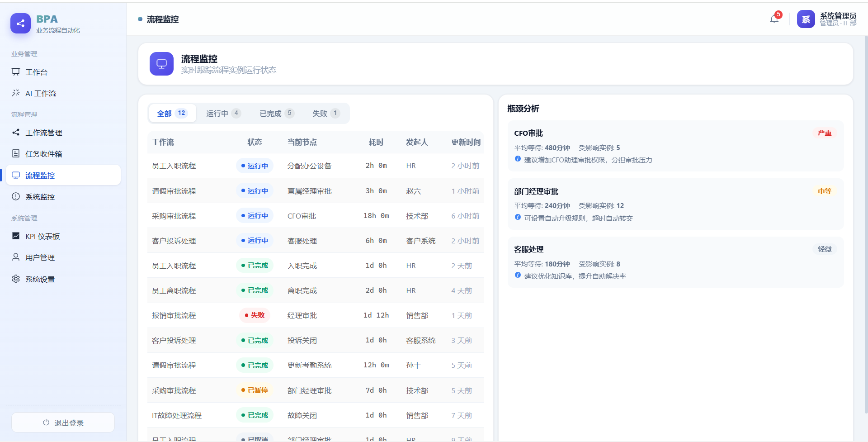Open KPI 仪表板 page
The width and height of the screenshot is (868, 442).
(x=63, y=236)
